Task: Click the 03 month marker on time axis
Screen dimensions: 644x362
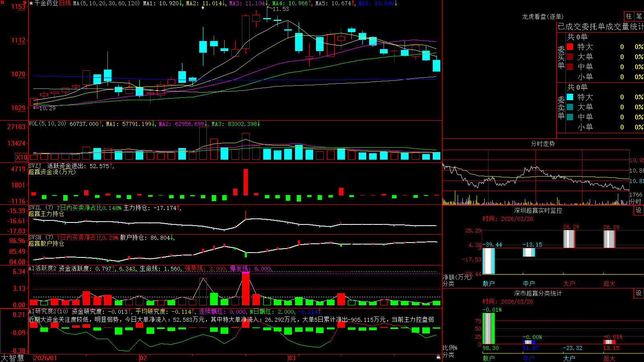Action: (292, 358)
